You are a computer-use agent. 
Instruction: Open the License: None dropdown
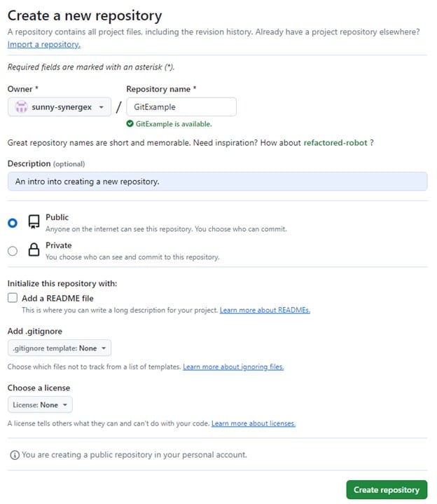[x=40, y=404]
